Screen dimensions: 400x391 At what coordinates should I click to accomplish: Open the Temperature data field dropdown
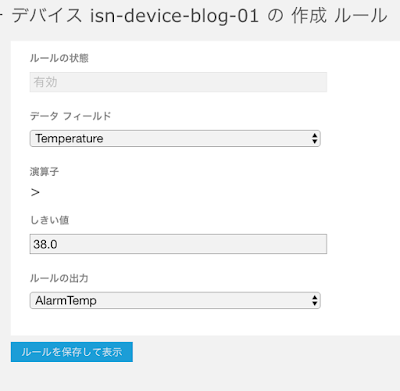tap(175, 138)
